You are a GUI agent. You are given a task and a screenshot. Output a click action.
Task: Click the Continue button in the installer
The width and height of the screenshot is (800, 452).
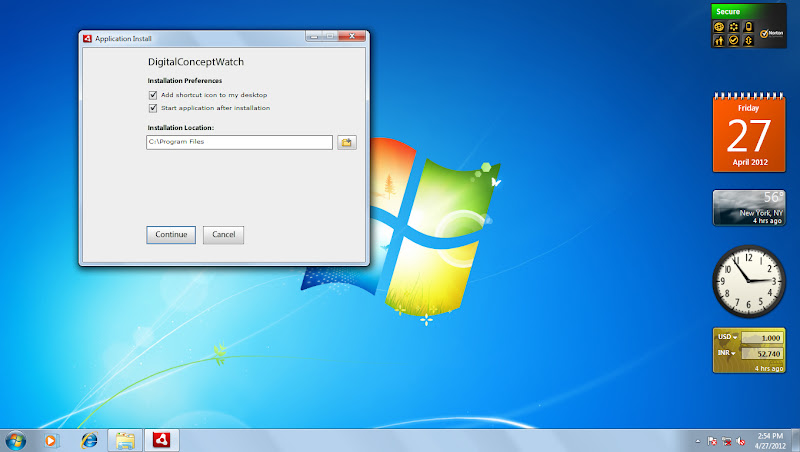click(x=171, y=235)
